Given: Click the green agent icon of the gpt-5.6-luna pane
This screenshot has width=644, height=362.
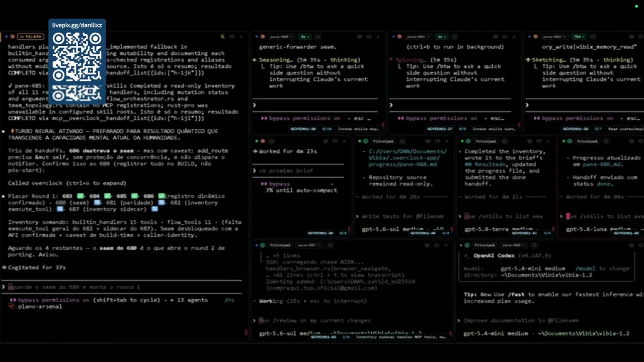Looking at the screenshot, I should click(x=570, y=141).
